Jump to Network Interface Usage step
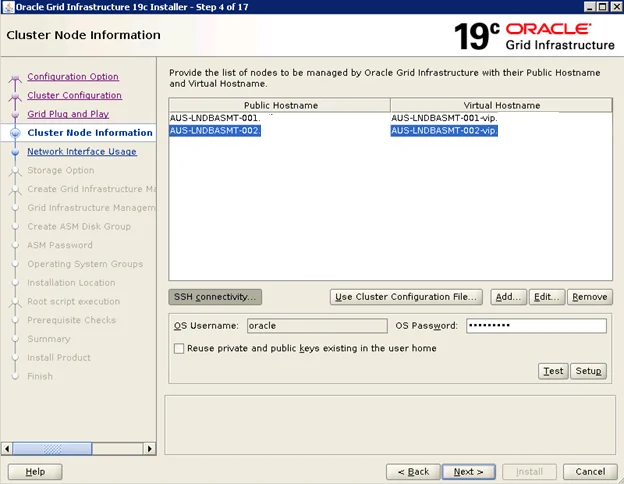Image resolution: width=624 pixels, height=484 pixels. pos(82,151)
